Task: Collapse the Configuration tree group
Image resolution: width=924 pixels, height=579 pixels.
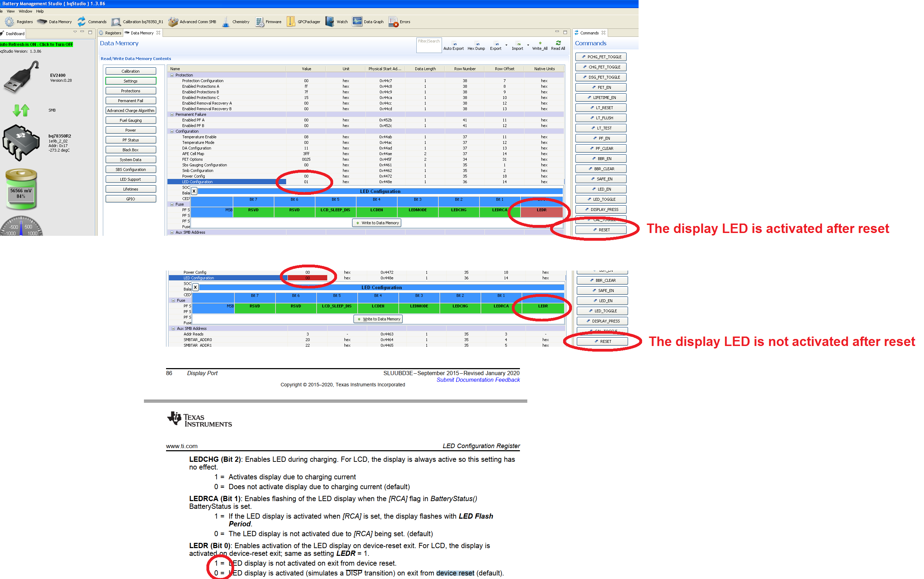Action: [x=172, y=131]
